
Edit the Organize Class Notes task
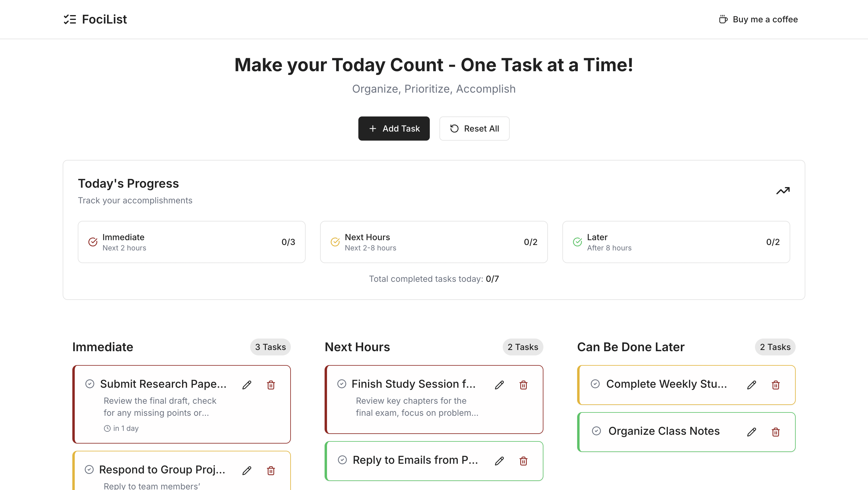pos(752,432)
